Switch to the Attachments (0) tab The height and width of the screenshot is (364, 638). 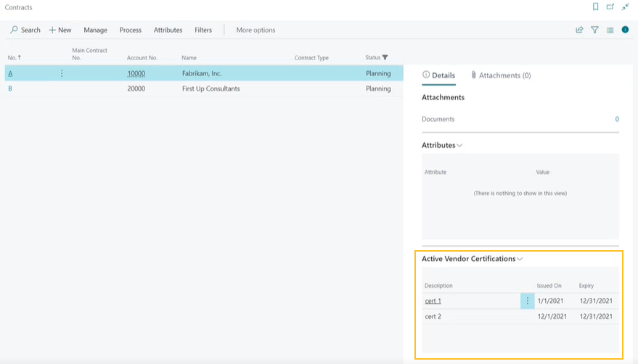tap(501, 75)
